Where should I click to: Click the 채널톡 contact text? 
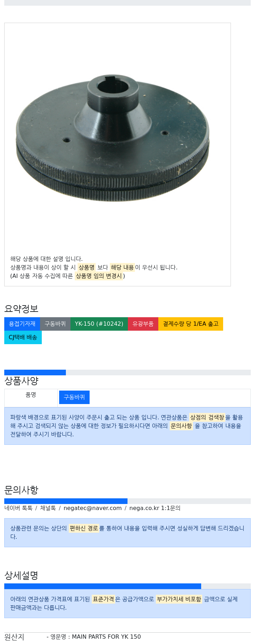48,508
